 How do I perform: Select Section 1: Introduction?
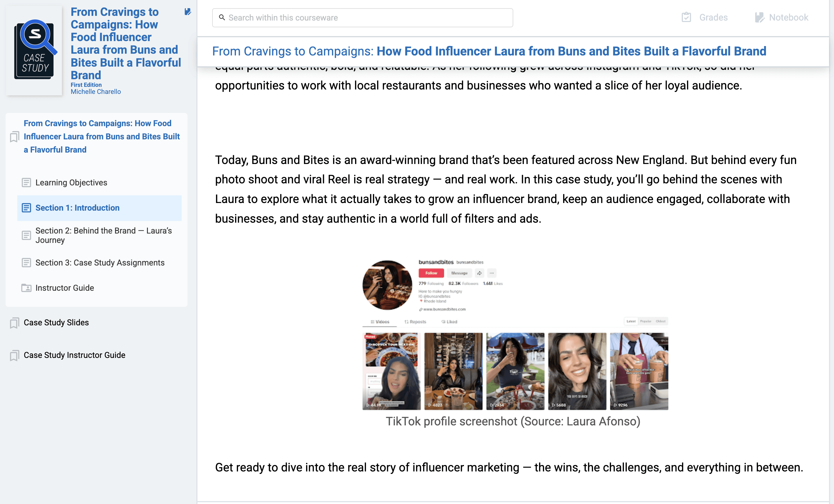pyautogui.click(x=77, y=208)
